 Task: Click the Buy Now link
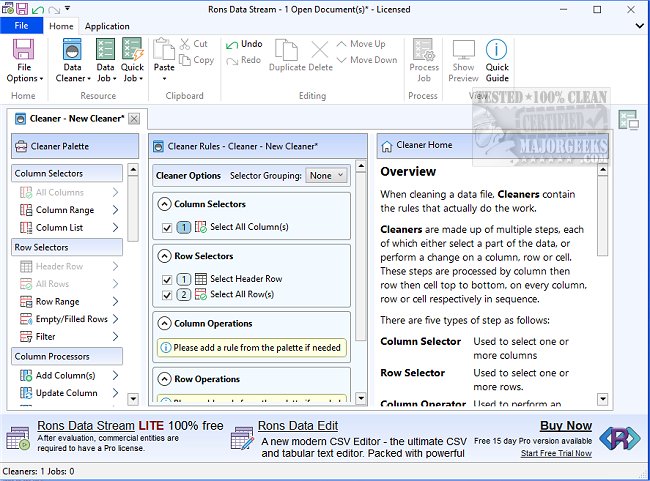[566, 426]
